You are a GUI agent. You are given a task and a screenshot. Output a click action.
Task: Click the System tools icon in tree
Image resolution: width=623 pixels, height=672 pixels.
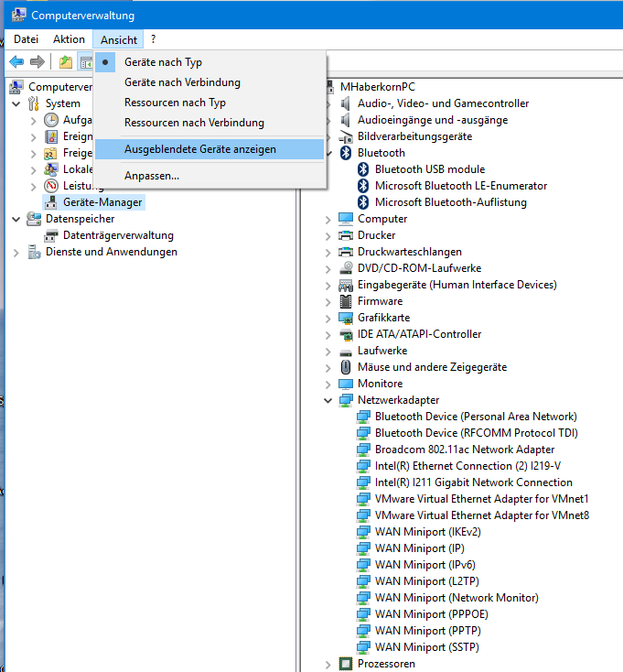tap(34, 103)
